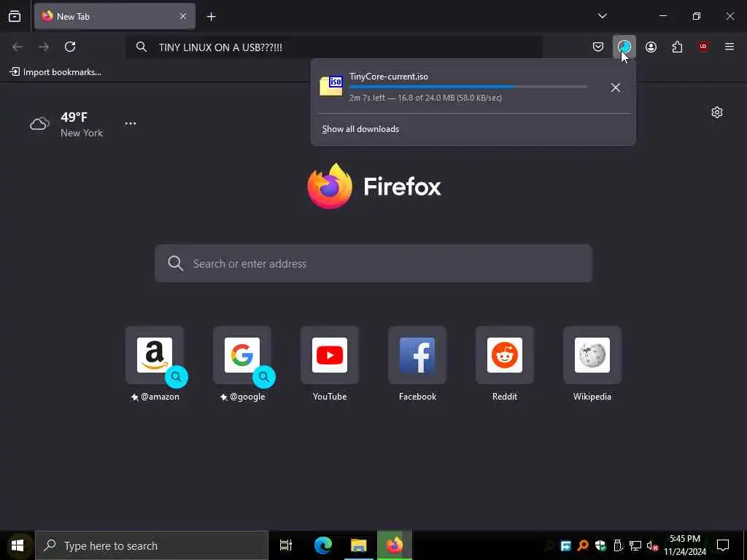Open the List all tabs chevron
This screenshot has width=747, height=560.
[602, 16]
